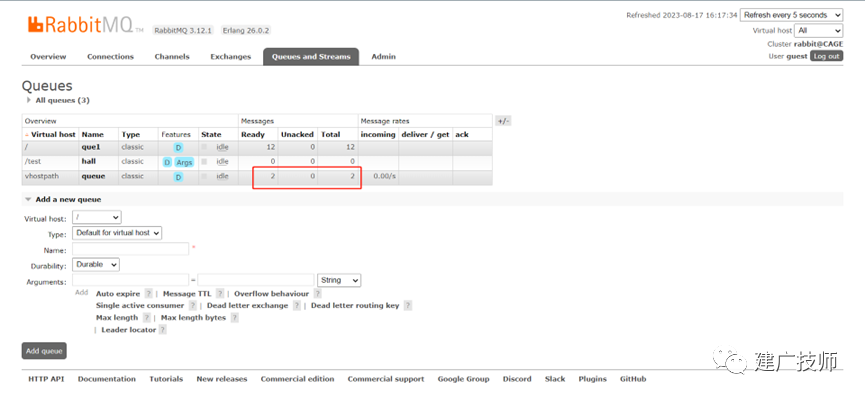This screenshot has width=865, height=399.
Task: Open the GitHub footer link
Action: (x=633, y=379)
